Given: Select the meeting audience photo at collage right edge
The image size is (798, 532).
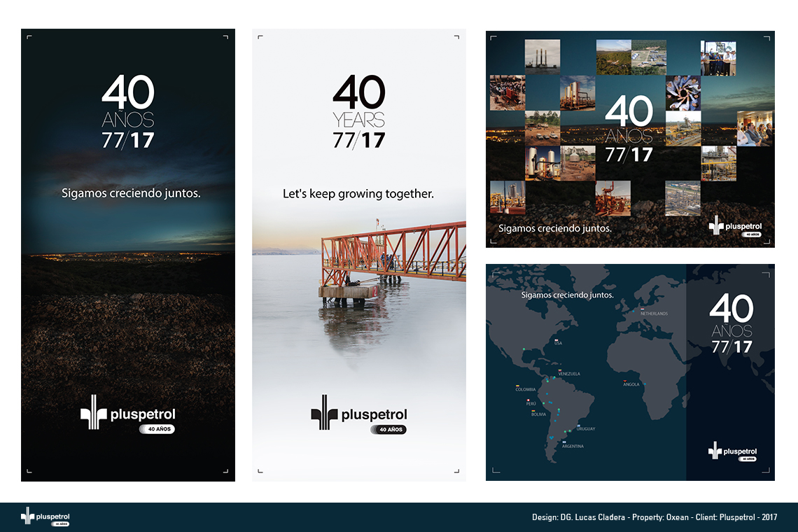Looking at the screenshot, I should coord(755,128).
